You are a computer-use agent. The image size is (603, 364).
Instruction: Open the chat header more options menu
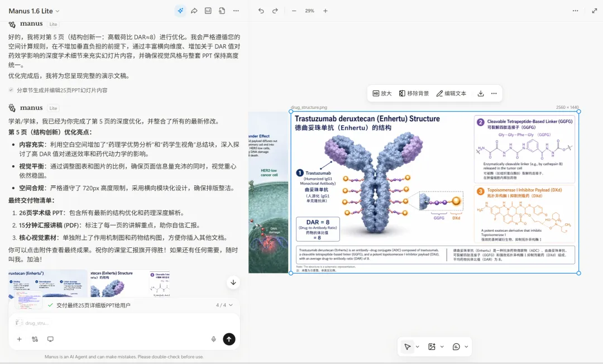coord(236,11)
